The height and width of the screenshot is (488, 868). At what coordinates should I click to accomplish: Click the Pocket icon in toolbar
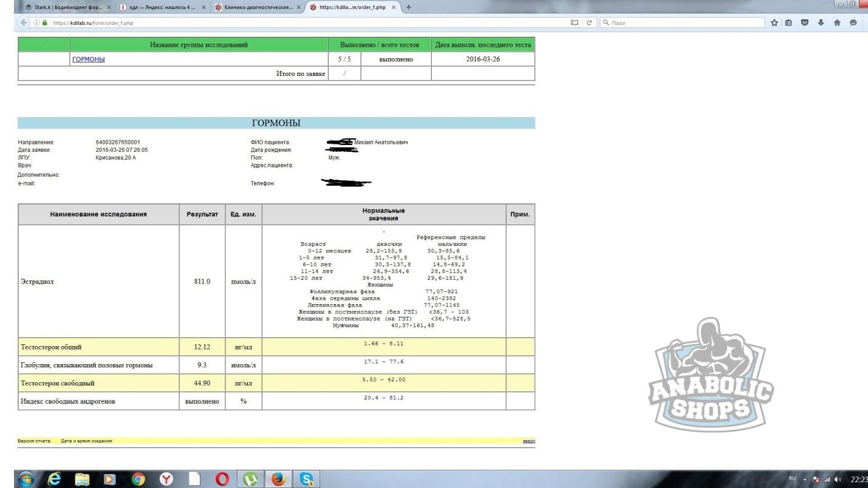(x=805, y=23)
